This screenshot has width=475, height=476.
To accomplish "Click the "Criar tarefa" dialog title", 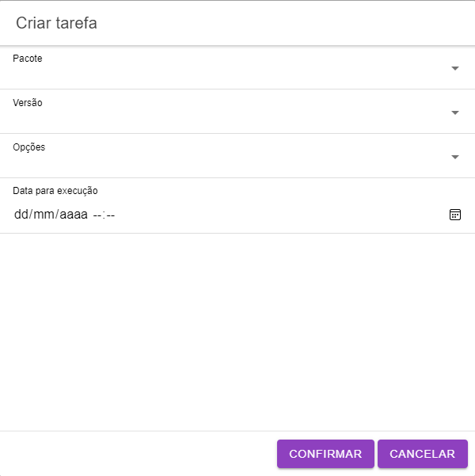I will (x=57, y=23).
